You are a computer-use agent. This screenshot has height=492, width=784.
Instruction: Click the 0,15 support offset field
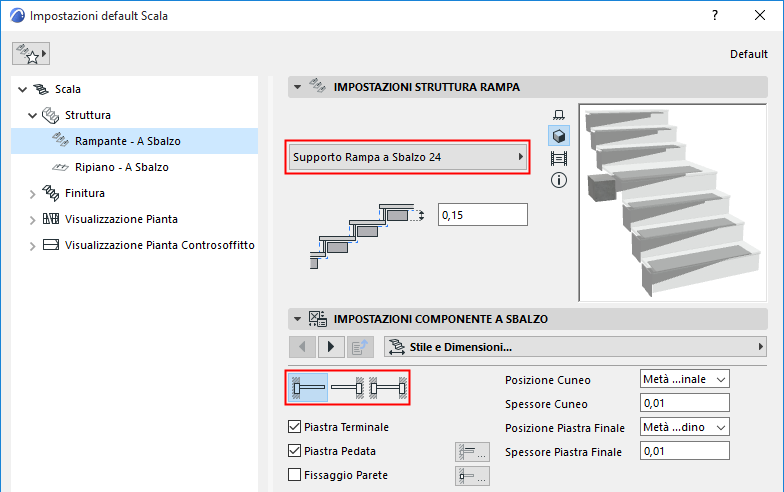[x=482, y=214]
